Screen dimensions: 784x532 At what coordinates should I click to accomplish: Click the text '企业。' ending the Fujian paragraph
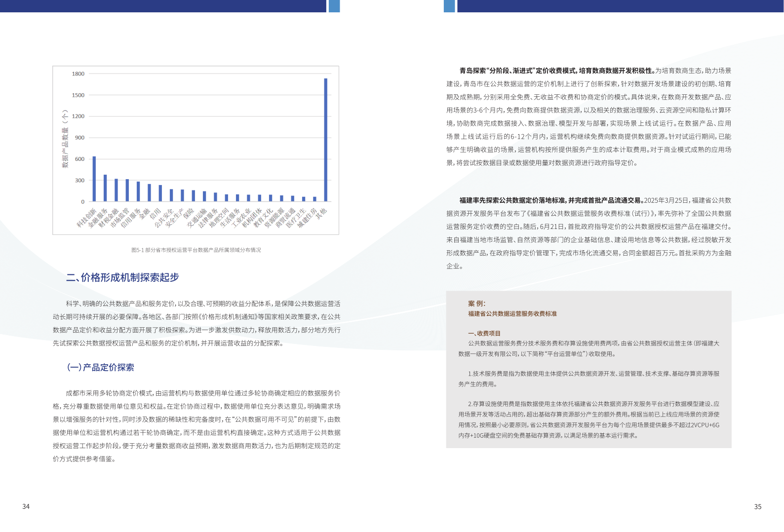coord(455,266)
